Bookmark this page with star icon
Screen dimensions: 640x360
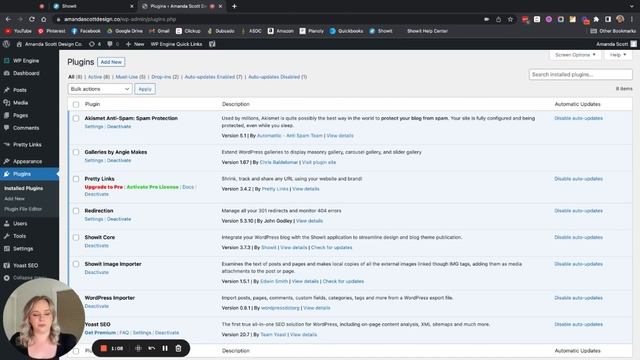[510, 19]
